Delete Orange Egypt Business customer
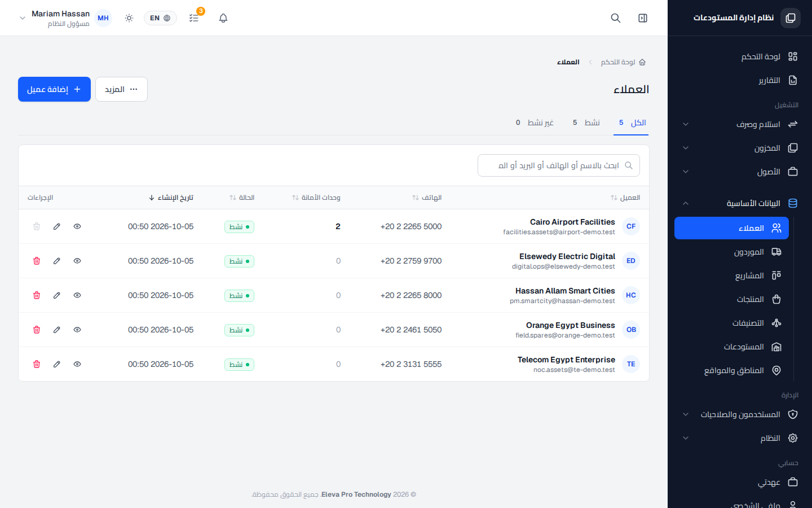Viewport: 812px width, 508px height. (x=37, y=330)
